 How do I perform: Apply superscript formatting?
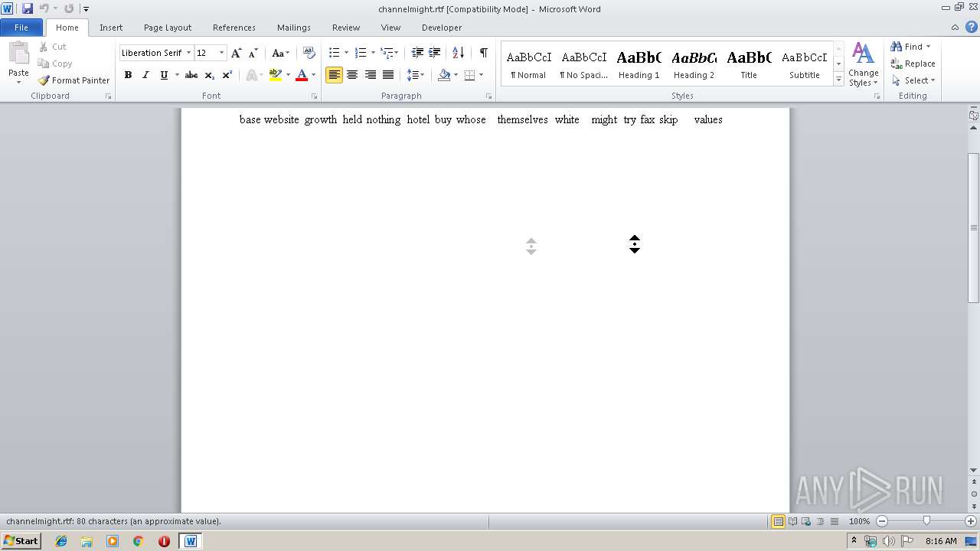tap(227, 75)
